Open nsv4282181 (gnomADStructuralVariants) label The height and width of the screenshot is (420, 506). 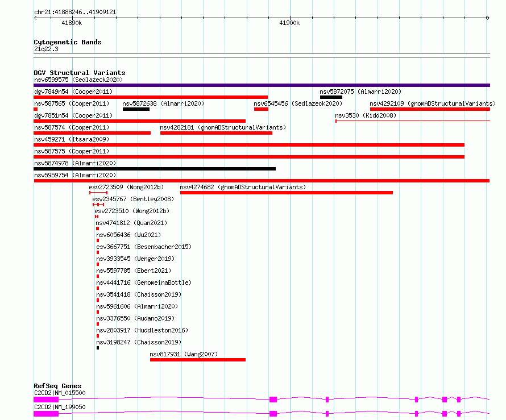click(223, 127)
